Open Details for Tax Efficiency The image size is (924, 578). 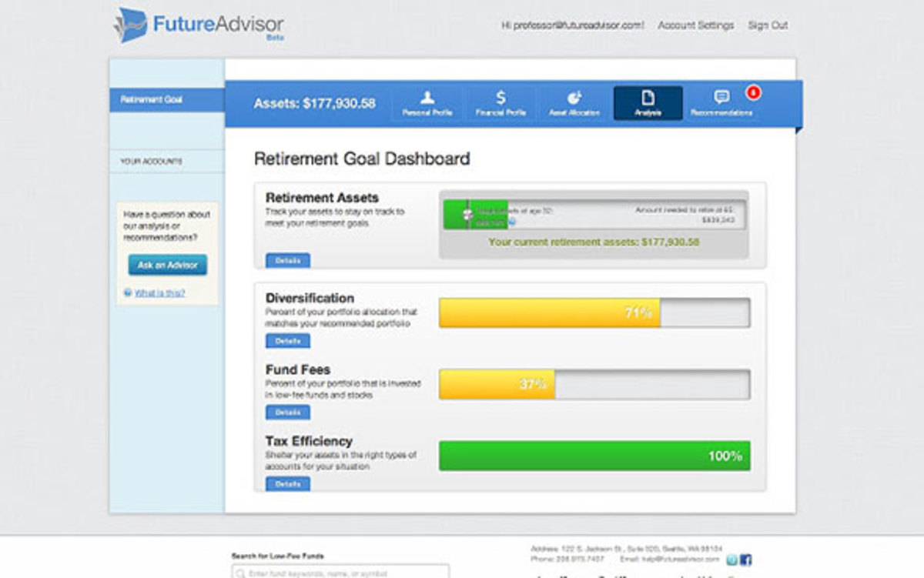click(x=288, y=484)
